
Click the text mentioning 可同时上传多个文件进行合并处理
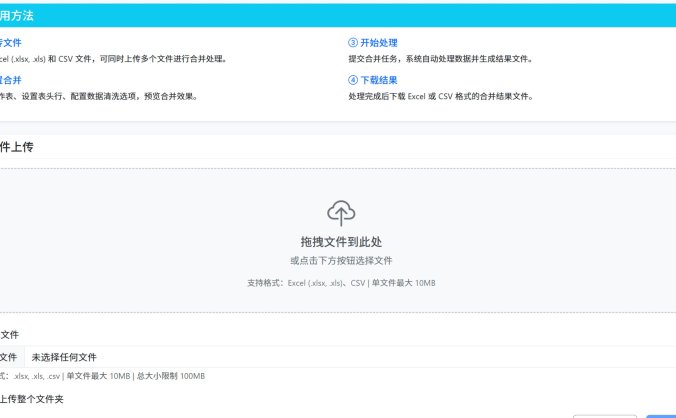click(113, 59)
